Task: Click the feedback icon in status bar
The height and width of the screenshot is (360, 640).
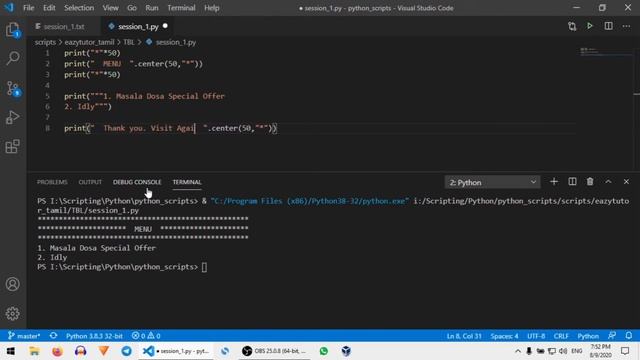Action: click(611, 336)
